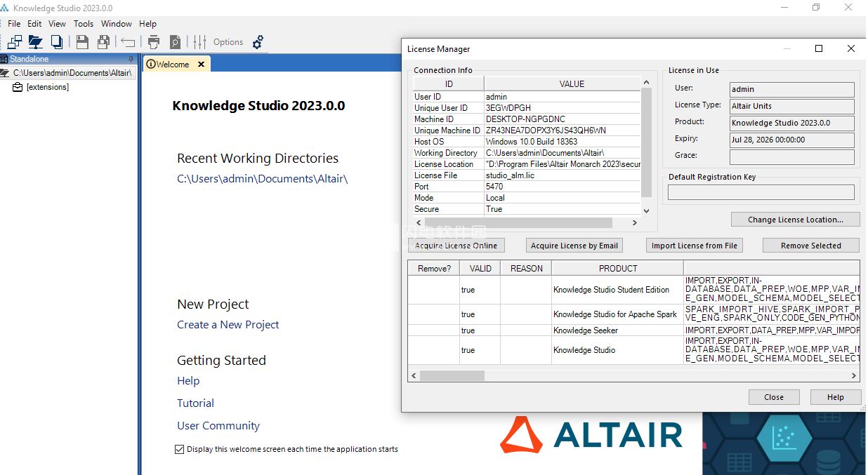Click the Standalone panel header icon
This screenshot has width=868, height=475.
tap(4, 59)
